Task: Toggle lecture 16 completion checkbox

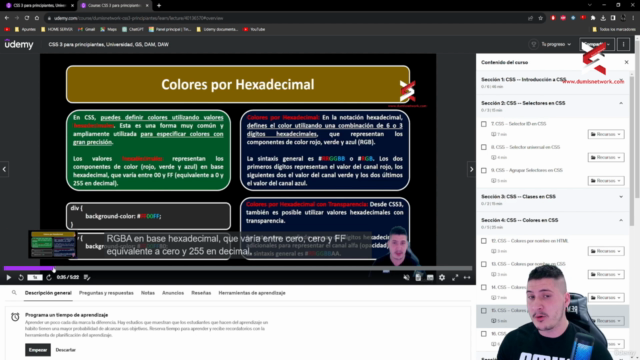Action: tap(484, 334)
